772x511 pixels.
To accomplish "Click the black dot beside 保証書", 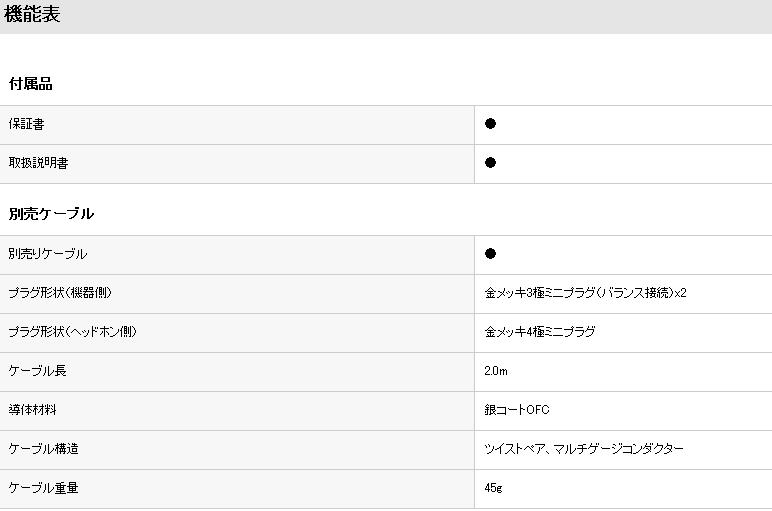I will [x=490, y=124].
